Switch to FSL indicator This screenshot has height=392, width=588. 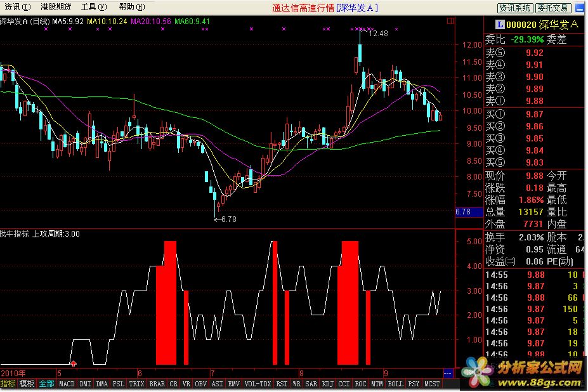(x=118, y=384)
